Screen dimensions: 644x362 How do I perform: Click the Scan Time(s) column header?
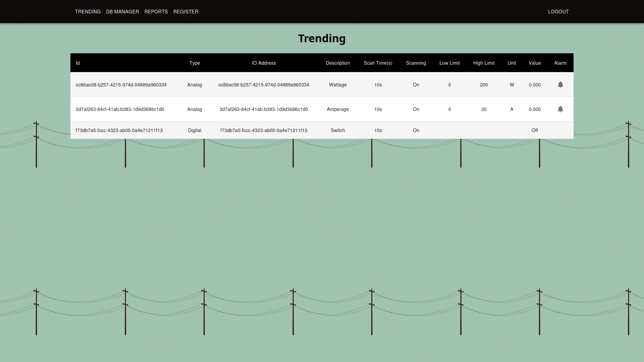click(x=378, y=63)
